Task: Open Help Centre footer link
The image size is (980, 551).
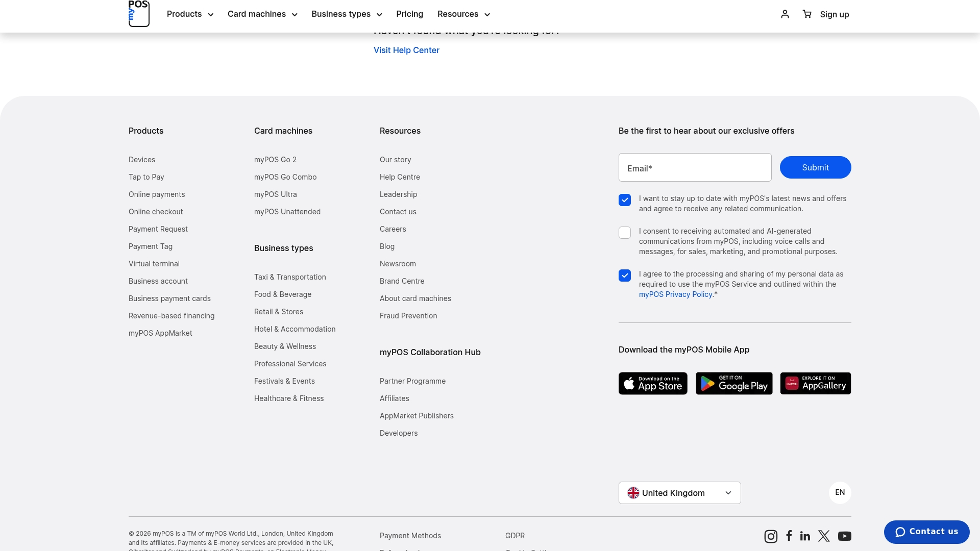Action: (400, 177)
